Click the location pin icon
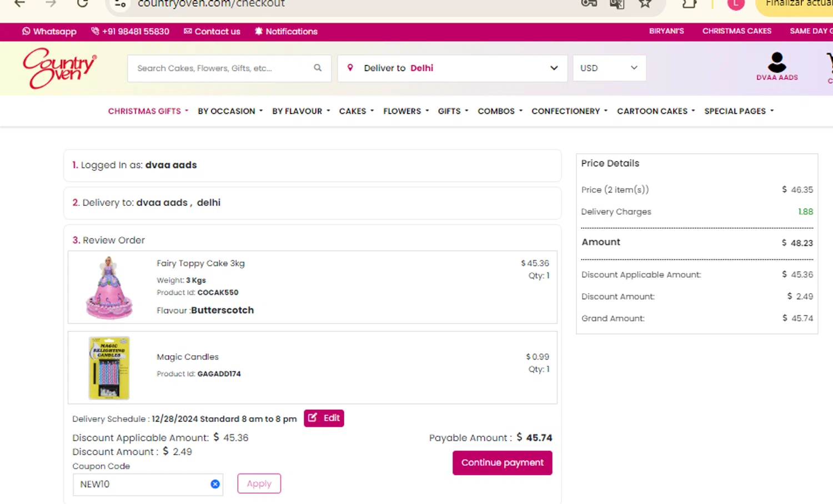This screenshot has height=504, width=833. pyautogui.click(x=350, y=68)
